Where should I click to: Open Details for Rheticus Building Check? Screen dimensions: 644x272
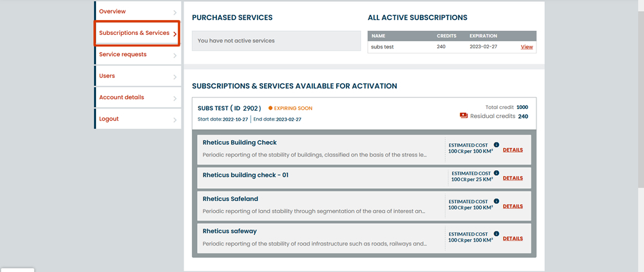(513, 150)
